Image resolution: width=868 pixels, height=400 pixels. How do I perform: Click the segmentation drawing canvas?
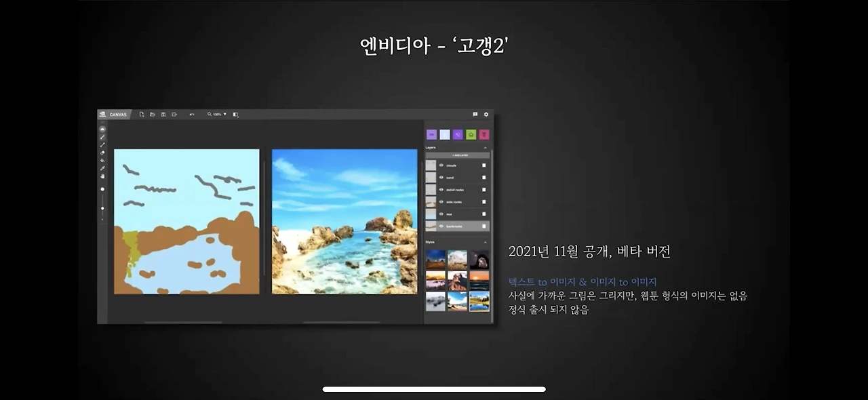[x=186, y=222]
